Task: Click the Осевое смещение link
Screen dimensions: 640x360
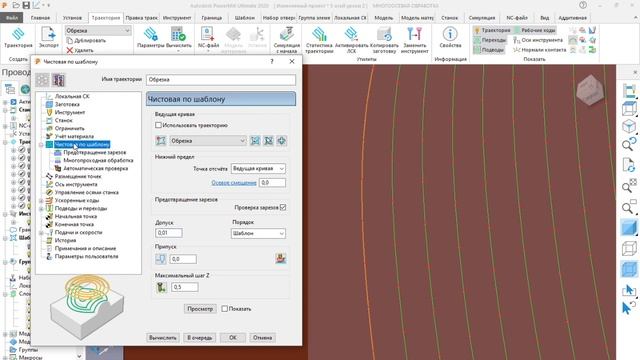Action: click(x=234, y=183)
